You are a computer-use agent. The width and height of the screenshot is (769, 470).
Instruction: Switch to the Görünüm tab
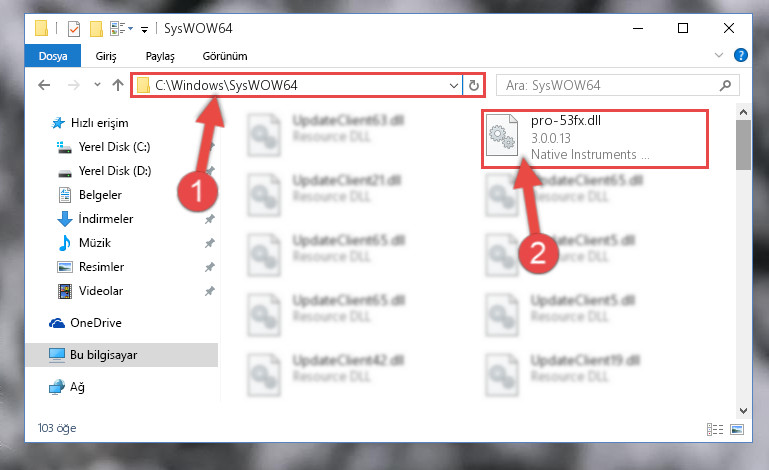pos(225,56)
